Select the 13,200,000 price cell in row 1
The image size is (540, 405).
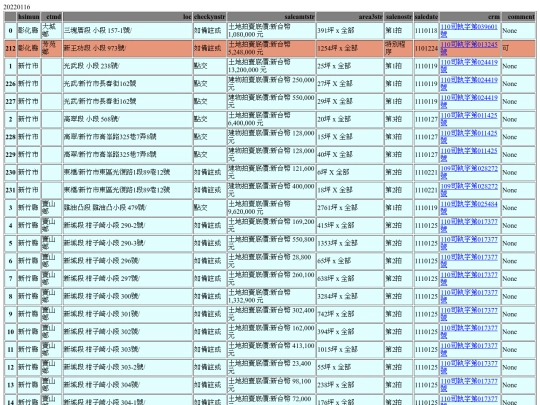pos(271,66)
